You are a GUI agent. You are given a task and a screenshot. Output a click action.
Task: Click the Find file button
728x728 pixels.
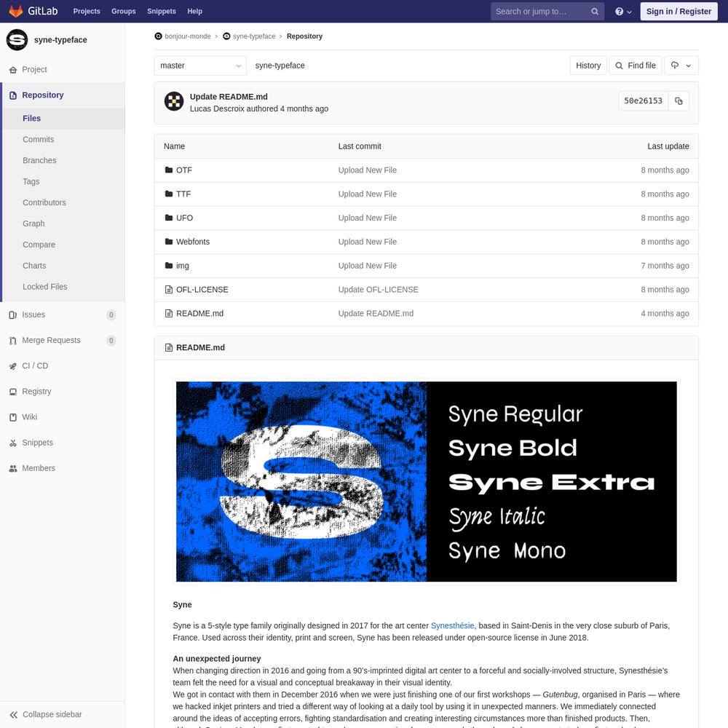click(x=636, y=66)
